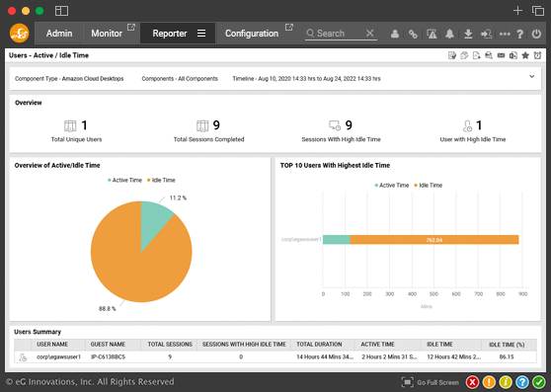Click the orange exclamation status icon
551x392 pixels.
click(x=489, y=382)
